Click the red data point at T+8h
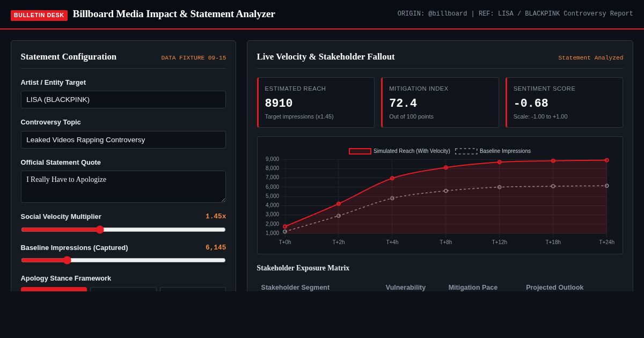This screenshot has height=338, width=644. (x=446, y=167)
